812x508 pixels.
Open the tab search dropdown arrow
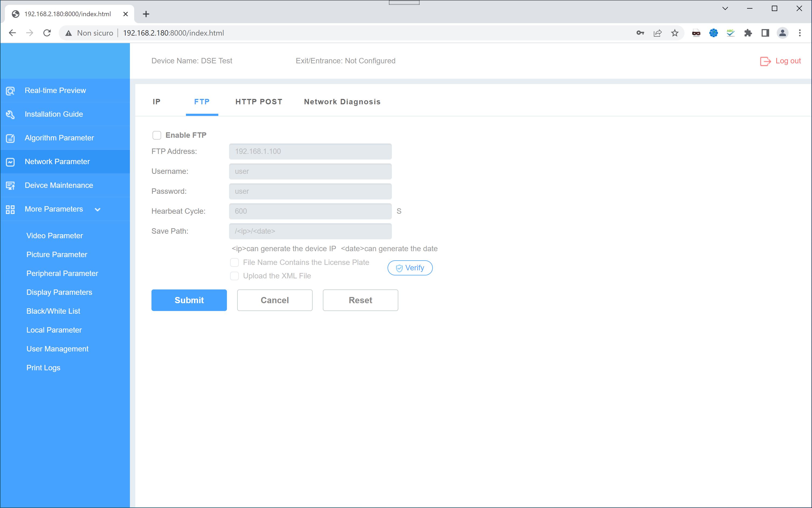725,9
